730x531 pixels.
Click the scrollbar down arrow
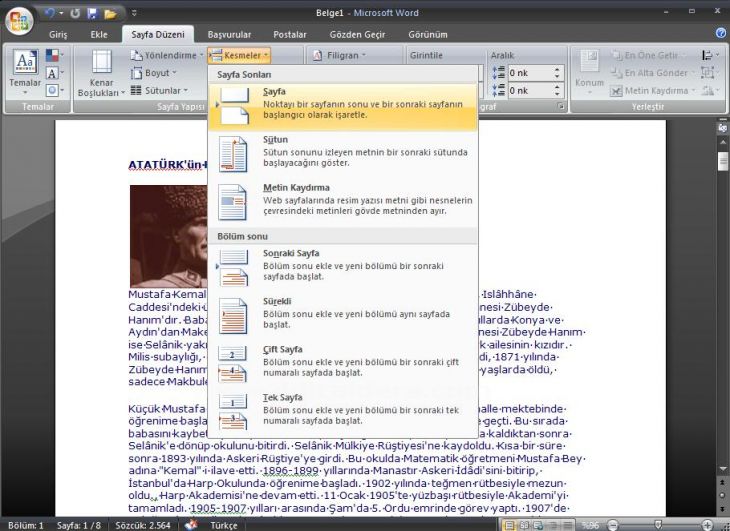point(723,469)
